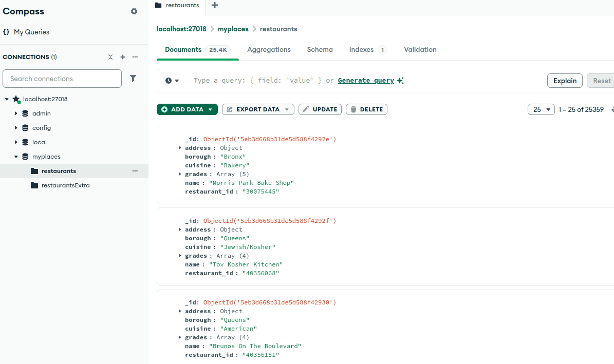Image resolution: width=614 pixels, height=364 pixels.
Task: Open the page size 25 dropdown
Action: [x=541, y=109]
